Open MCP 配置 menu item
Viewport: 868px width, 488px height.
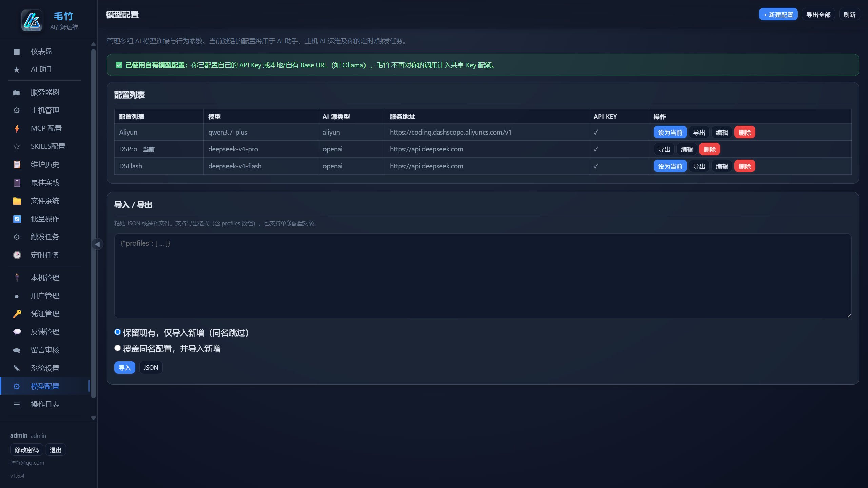(x=45, y=128)
